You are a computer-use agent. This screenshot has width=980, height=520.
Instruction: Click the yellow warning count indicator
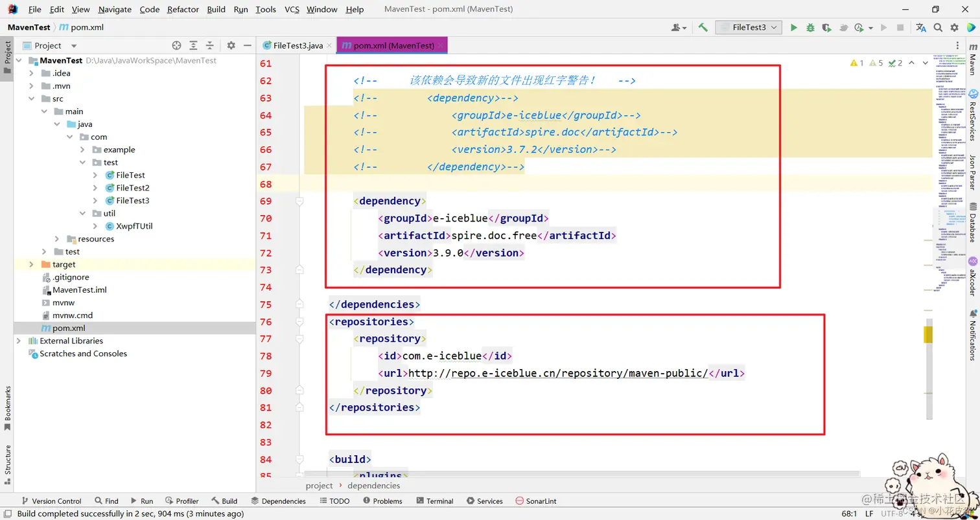pos(857,63)
